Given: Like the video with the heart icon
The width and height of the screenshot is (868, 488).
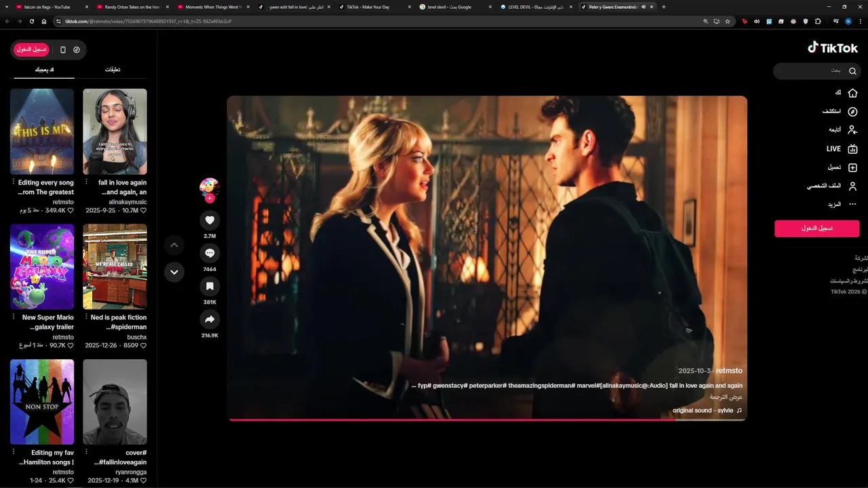Looking at the screenshot, I should [x=210, y=220].
